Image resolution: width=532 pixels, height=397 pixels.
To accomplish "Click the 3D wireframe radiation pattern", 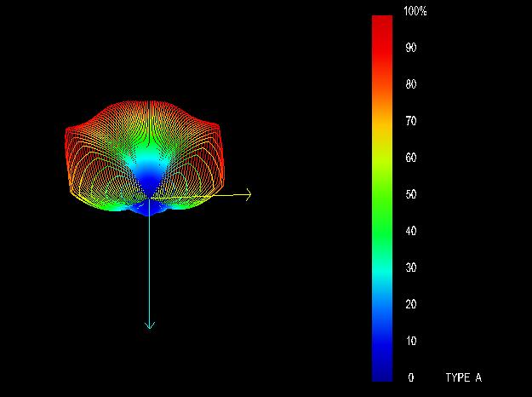I will point(145,158).
